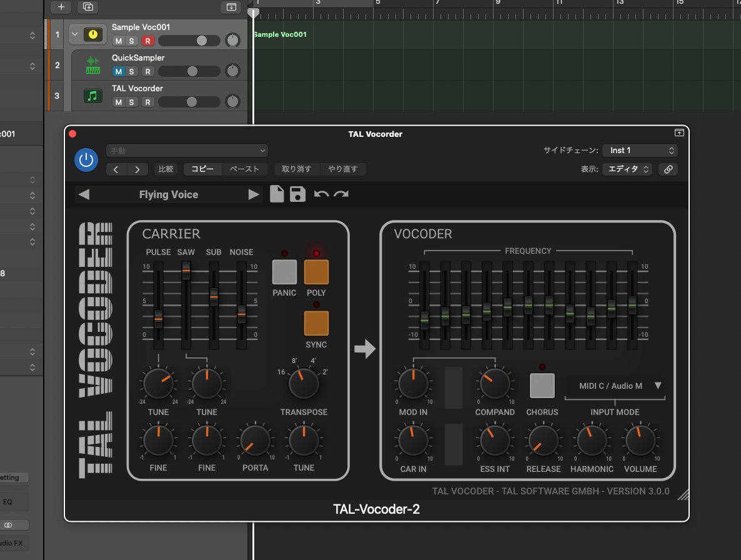
Task: Collapse the Sample Voc001 track stack chevron
Action: (x=75, y=34)
